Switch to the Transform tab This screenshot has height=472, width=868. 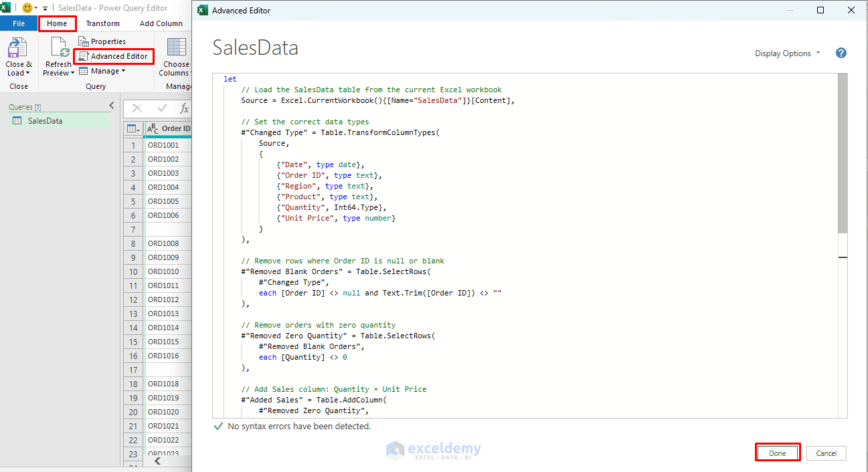103,23
